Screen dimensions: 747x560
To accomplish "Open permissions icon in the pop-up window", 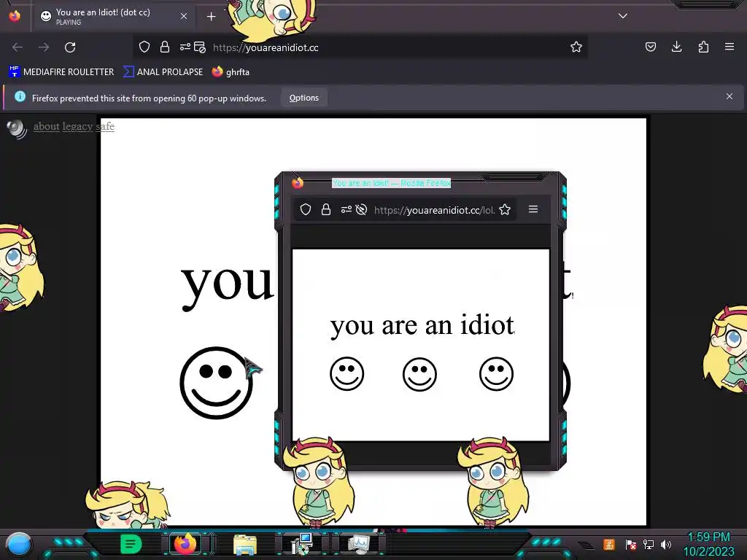I will 347,209.
